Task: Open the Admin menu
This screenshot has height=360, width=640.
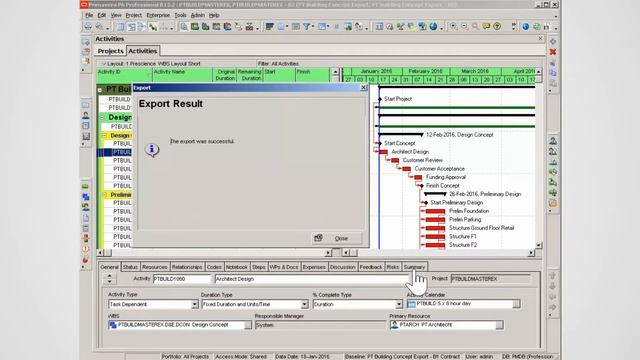Action: coord(198,15)
